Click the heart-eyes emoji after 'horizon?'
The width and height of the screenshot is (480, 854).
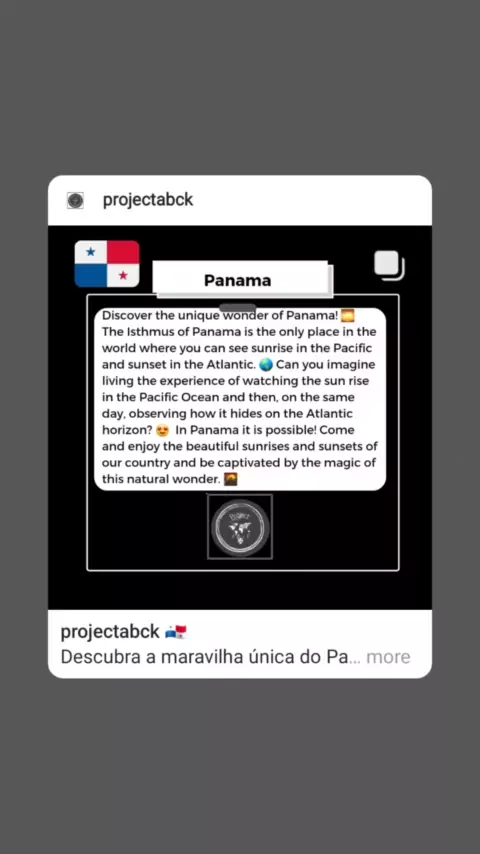pyautogui.click(x=162, y=430)
